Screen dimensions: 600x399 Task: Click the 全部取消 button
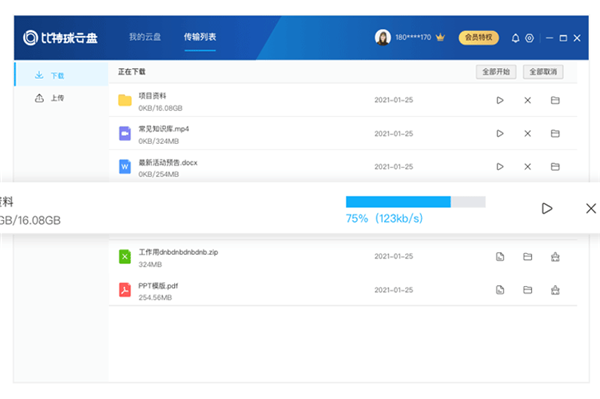[543, 72]
